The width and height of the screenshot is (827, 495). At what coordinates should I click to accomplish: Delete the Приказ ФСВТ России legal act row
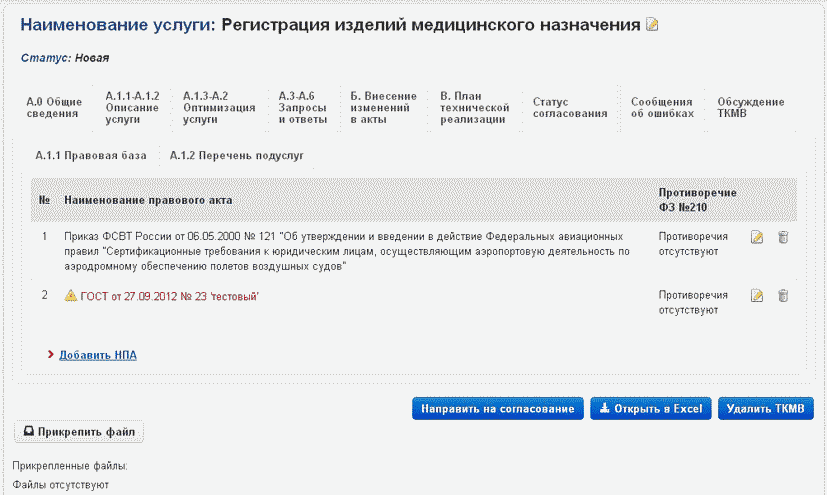pyautogui.click(x=783, y=237)
